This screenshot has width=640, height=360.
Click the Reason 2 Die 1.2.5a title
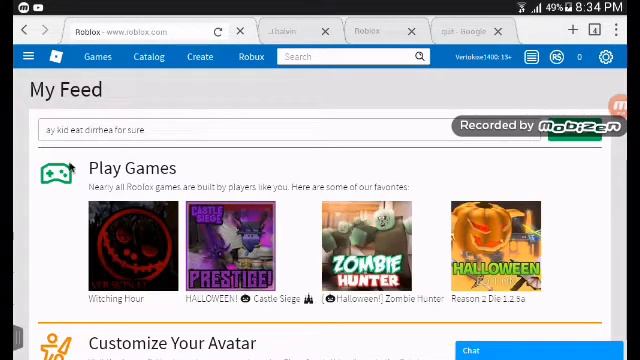488,299
